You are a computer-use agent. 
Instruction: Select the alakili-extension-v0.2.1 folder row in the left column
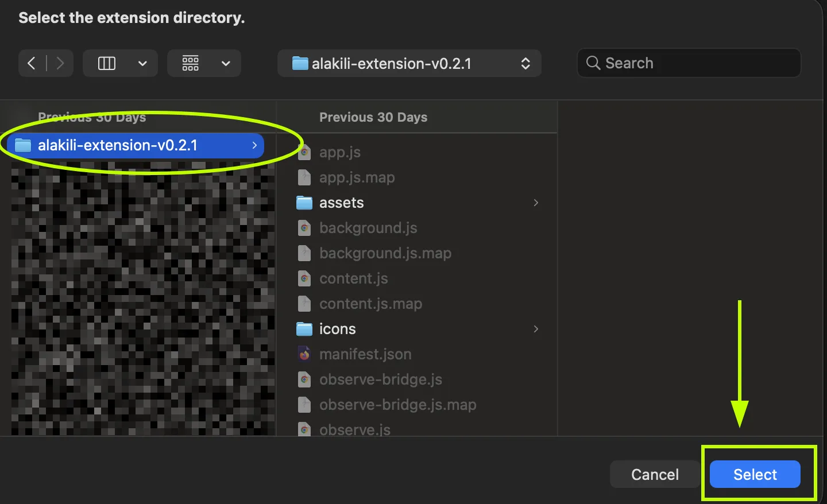click(136, 145)
